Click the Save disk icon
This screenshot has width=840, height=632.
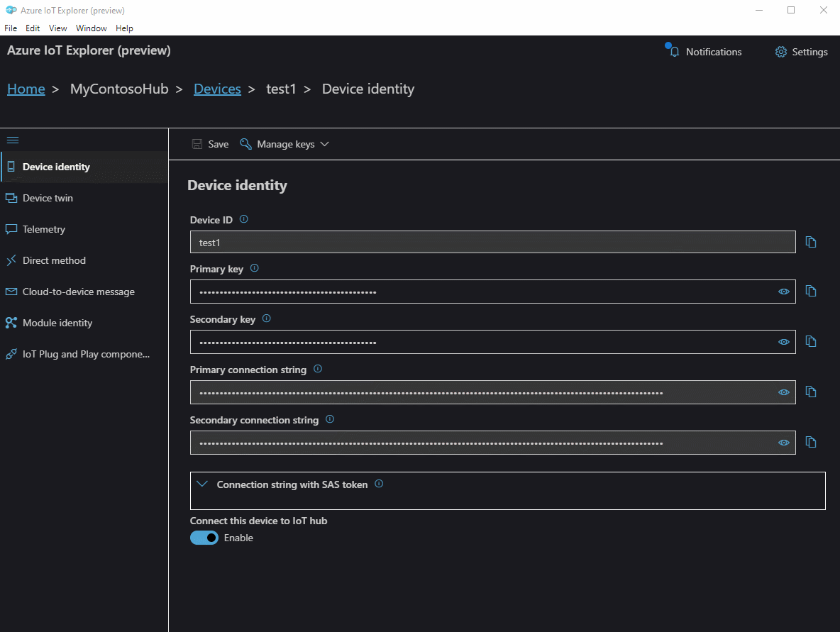[x=197, y=144]
